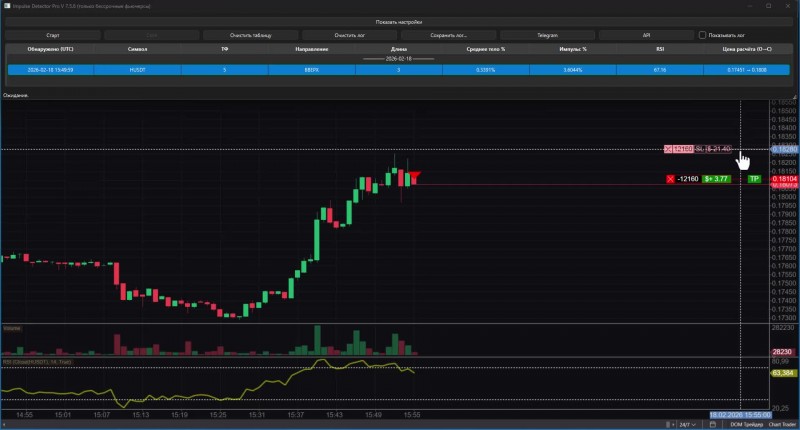The height and width of the screenshot is (430, 800).
Task: Start scanning with the Старт button
Action: tap(53, 35)
